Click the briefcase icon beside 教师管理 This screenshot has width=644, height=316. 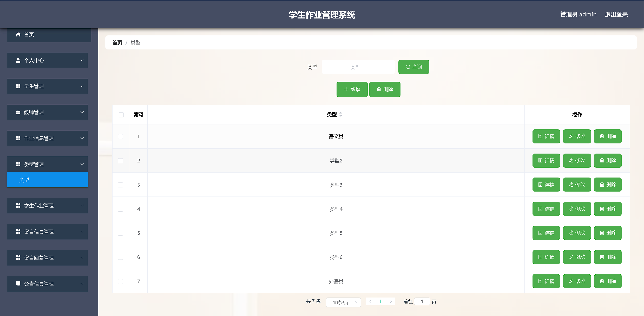18,112
